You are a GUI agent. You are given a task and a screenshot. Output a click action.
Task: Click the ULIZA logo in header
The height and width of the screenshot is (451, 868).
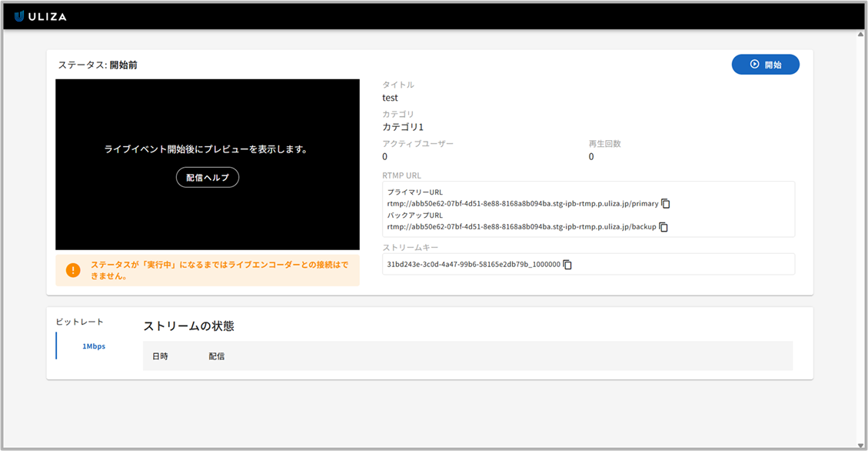pyautogui.click(x=40, y=17)
